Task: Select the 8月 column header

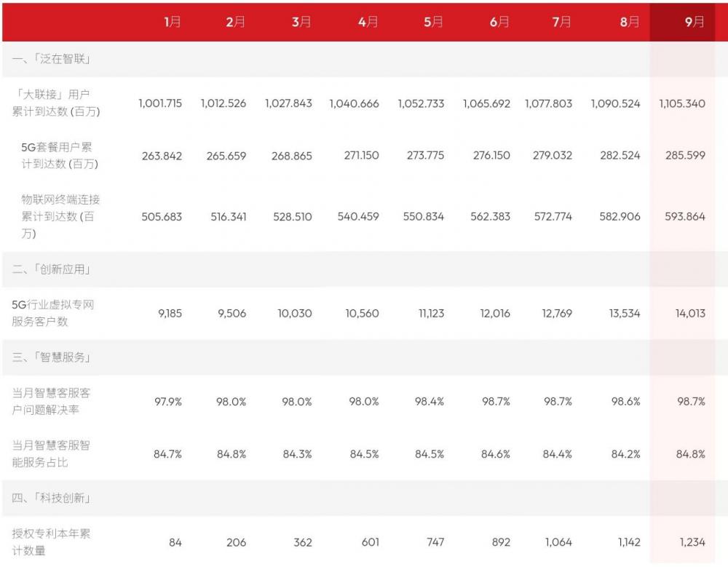Action: [x=630, y=22]
